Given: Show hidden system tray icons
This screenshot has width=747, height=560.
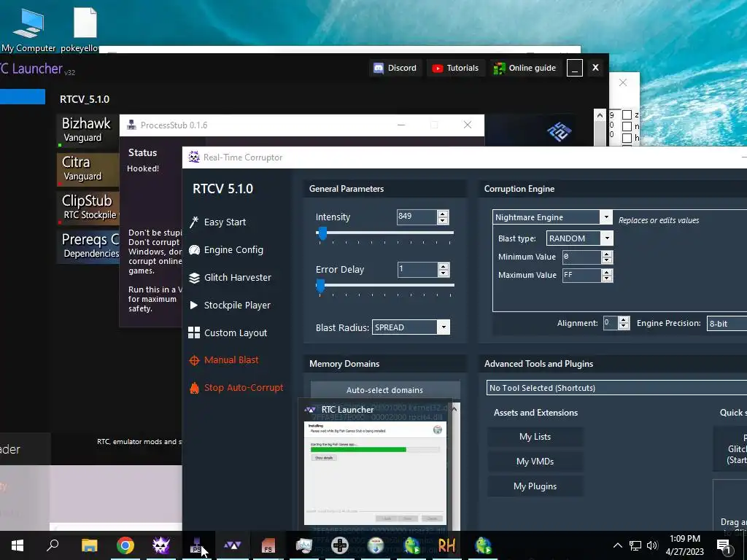Looking at the screenshot, I should (617, 545).
